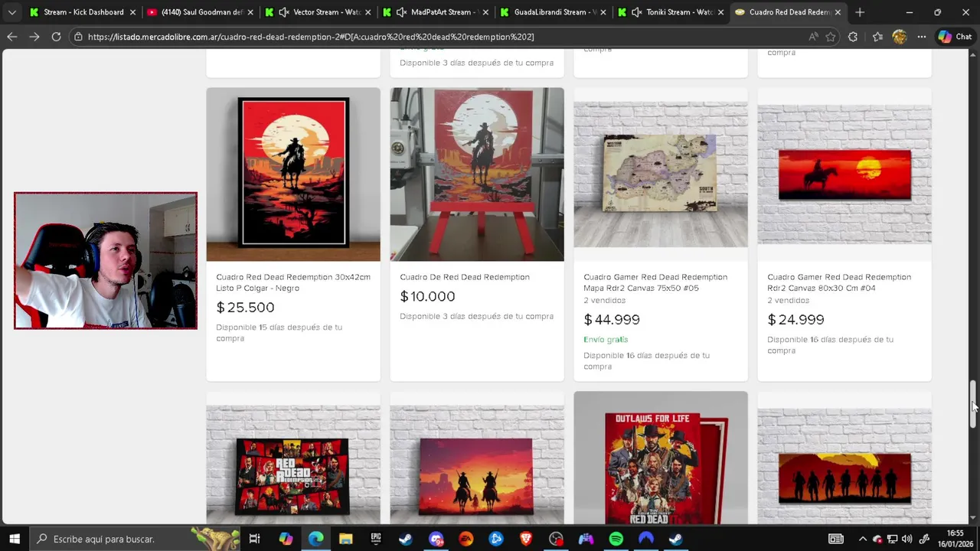Viewport: 980px width, 551px height.
Task: Switch to MadPatArt Stream tab
Action: (436, 12)
